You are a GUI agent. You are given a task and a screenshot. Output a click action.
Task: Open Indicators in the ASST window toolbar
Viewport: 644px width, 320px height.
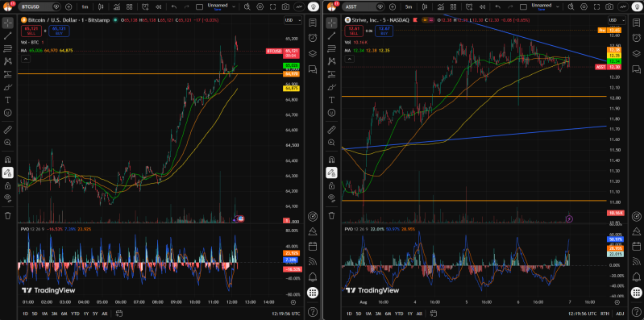coord(441,7)
